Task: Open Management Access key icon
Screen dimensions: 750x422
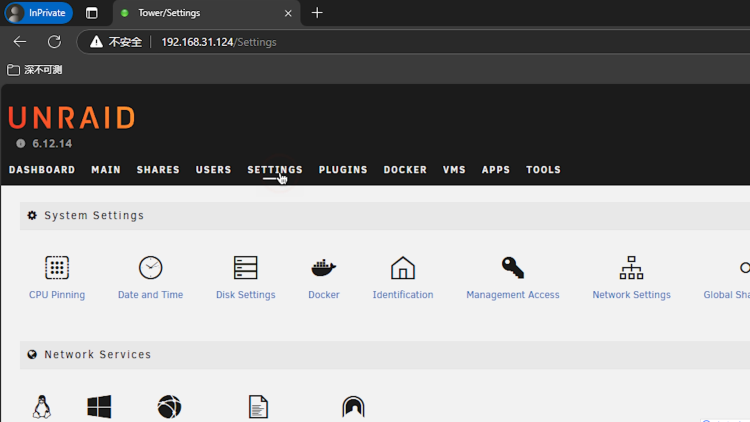Action: [513, 267]
